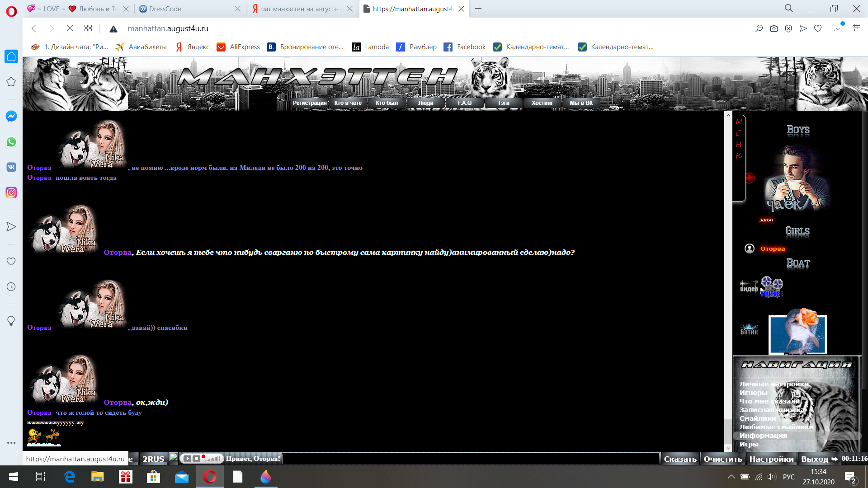The image size is (868, 488).
Task: Open Игноры in navigation panel
Action: pyautogui.click(x=753, y=393)
